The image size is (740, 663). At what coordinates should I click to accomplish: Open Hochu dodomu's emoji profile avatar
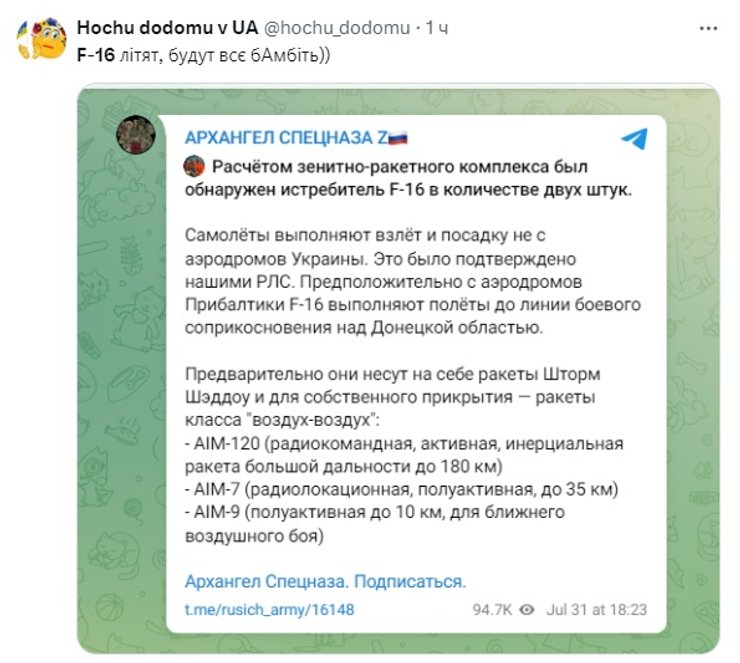click(41, 39)
